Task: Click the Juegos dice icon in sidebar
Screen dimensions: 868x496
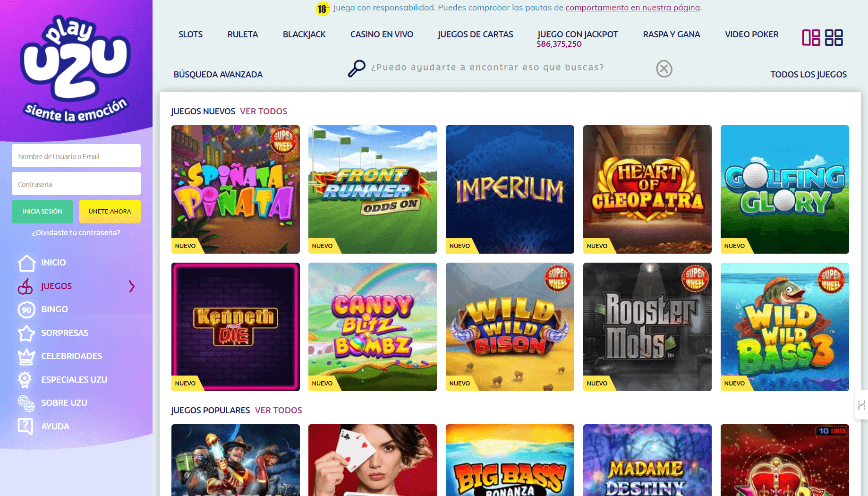Action: click(x=27, y=286)
